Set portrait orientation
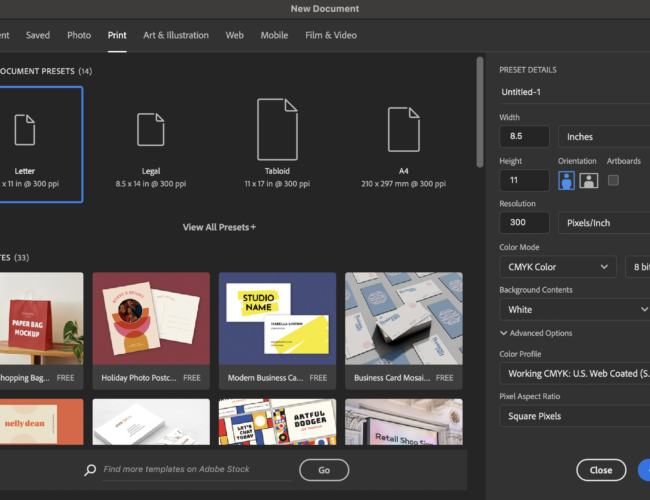 [x=567, y=180]
